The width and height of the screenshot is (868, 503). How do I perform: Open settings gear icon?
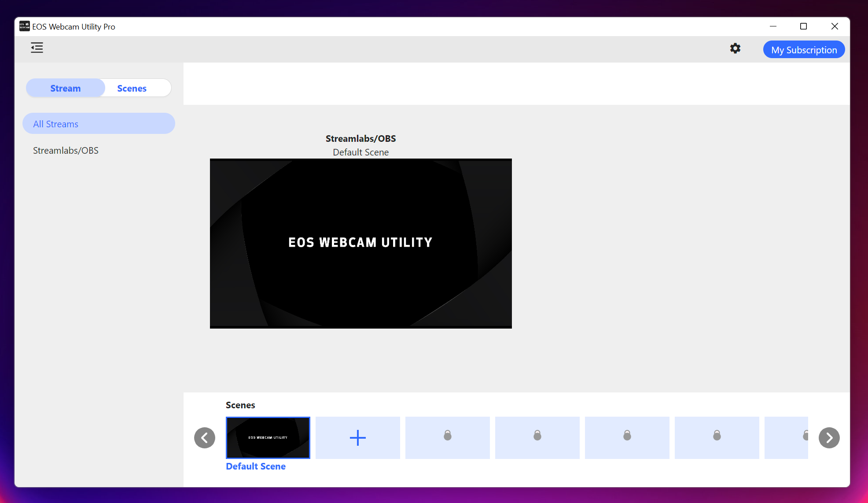735,48
